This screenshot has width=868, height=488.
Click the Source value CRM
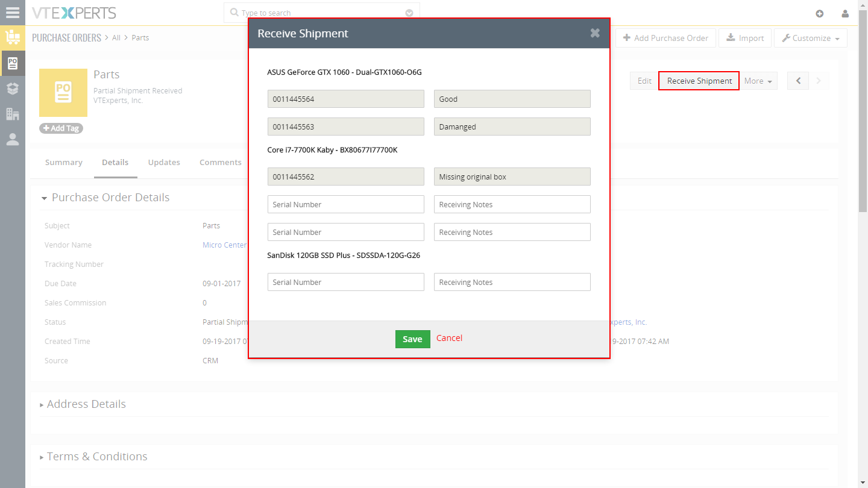[x=210, y=361]
